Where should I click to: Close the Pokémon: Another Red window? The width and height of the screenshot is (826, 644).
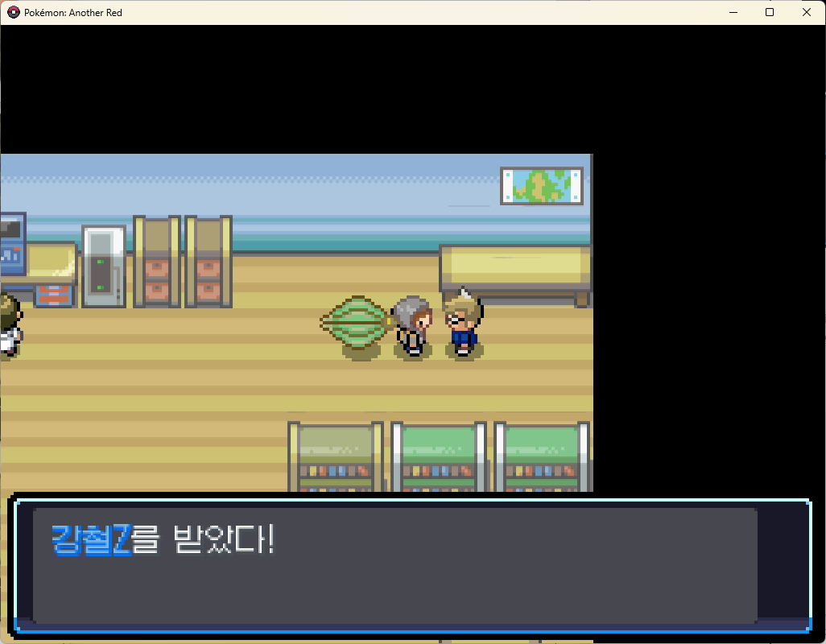click(807, 12)
